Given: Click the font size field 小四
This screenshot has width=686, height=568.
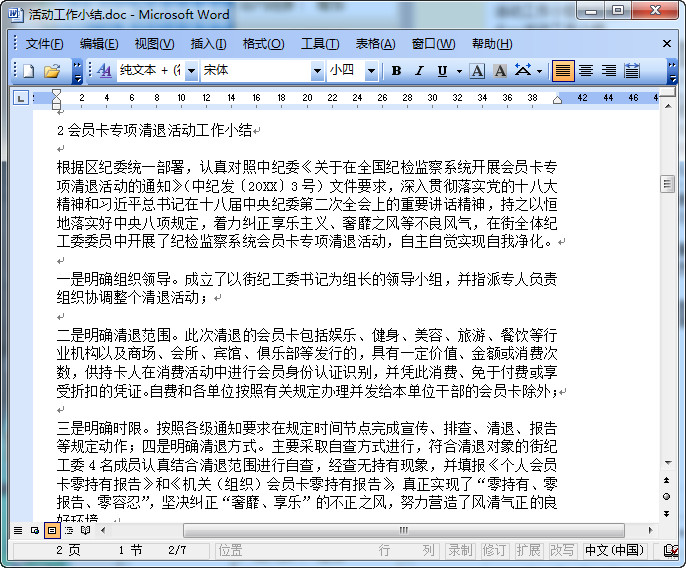Looking at the screenshot, I should [346, 70].
